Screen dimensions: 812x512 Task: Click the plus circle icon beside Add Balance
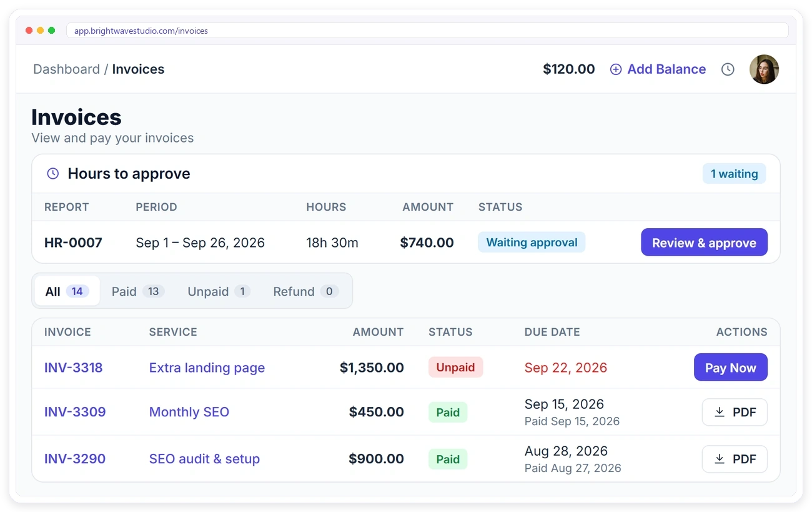[x=615, y=69]
